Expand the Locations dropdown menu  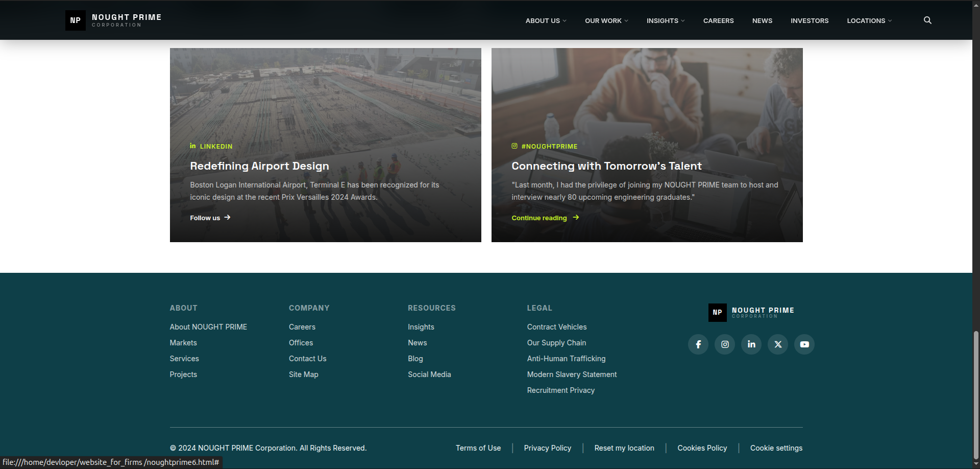click(x=869, y=21)
